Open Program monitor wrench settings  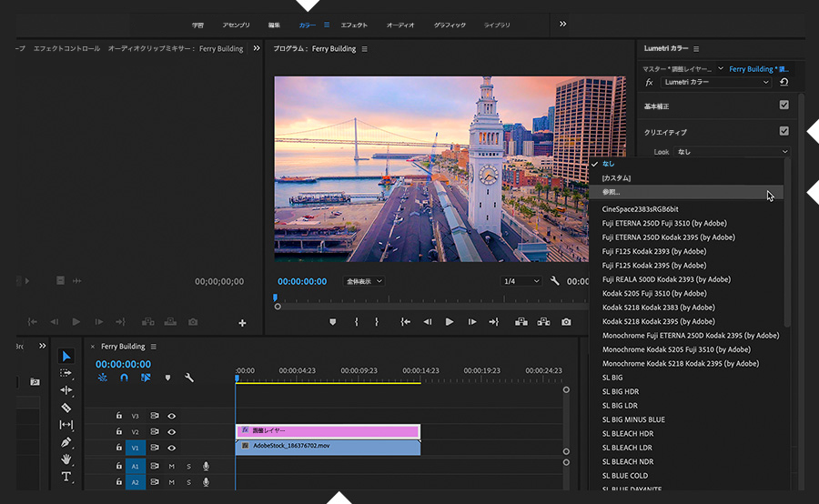[x=555, y=281]
